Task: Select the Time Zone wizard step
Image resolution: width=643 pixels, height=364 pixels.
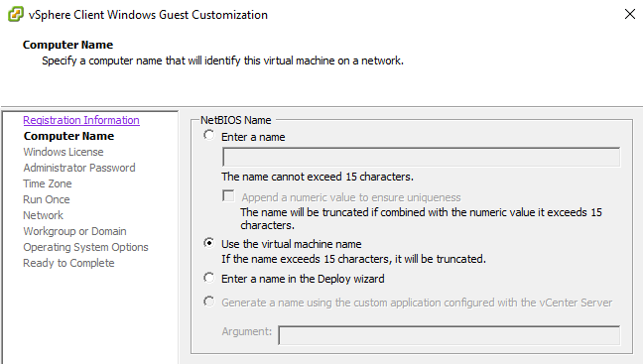Action: coord(48,183)
